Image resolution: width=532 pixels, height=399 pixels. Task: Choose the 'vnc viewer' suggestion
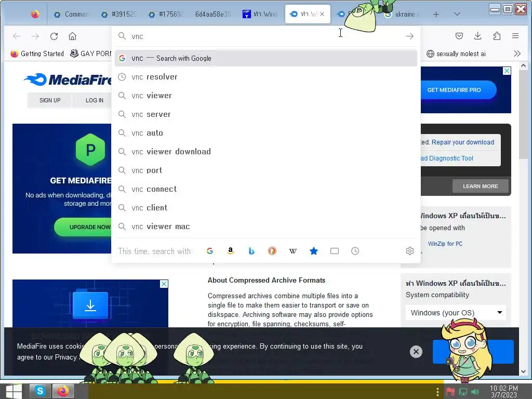265,96
